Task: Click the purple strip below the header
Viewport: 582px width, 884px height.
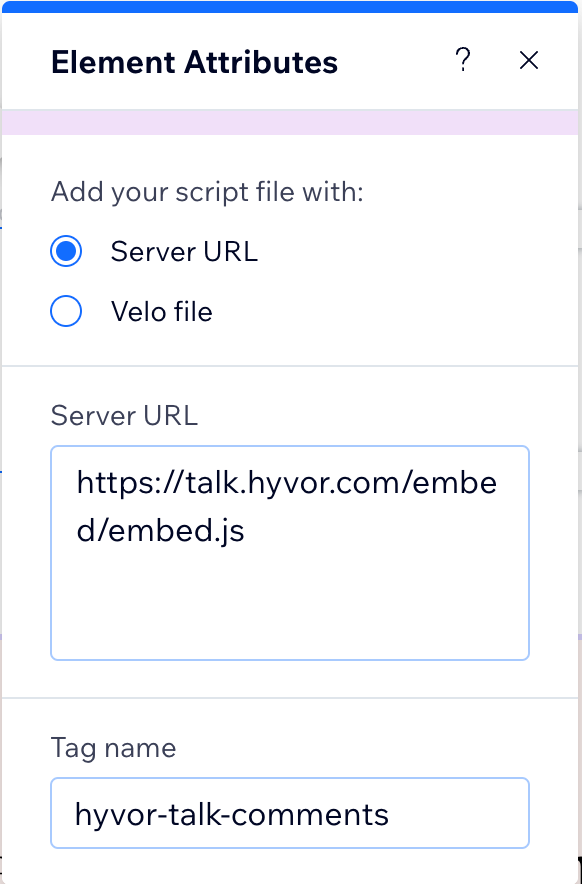Action: click(x=290, y=122)
